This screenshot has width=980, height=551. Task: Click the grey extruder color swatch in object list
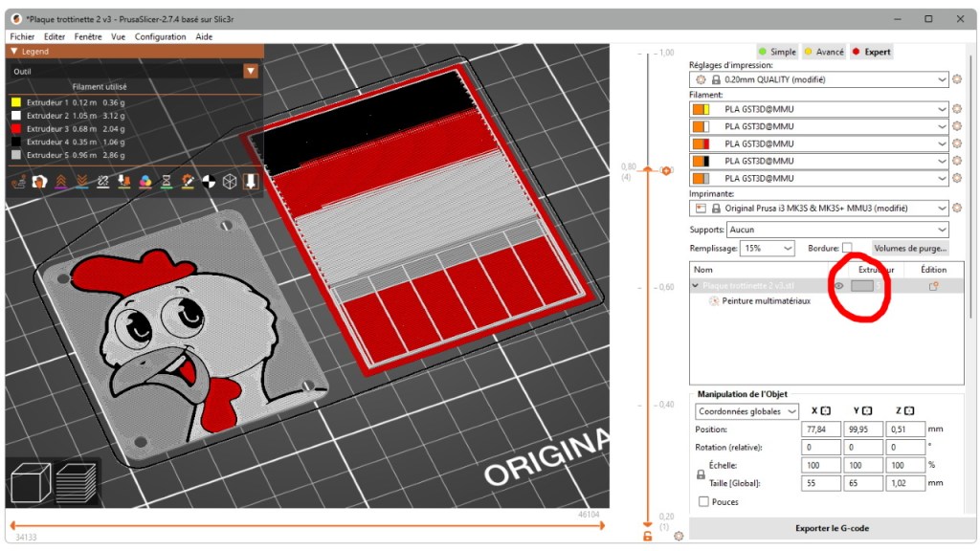[862, 285]
